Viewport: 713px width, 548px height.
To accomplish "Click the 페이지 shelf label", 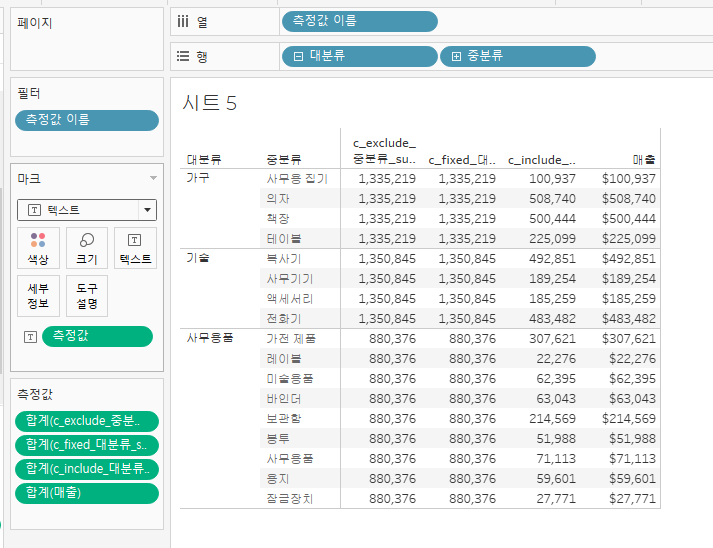I will [35, 23].
